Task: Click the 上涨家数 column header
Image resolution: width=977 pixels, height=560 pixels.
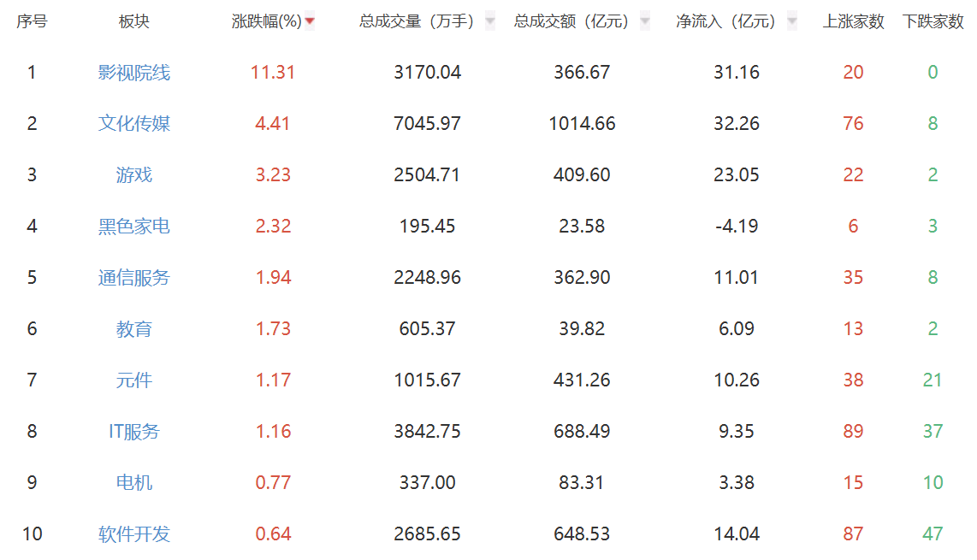Action: (x=852, y=21)
